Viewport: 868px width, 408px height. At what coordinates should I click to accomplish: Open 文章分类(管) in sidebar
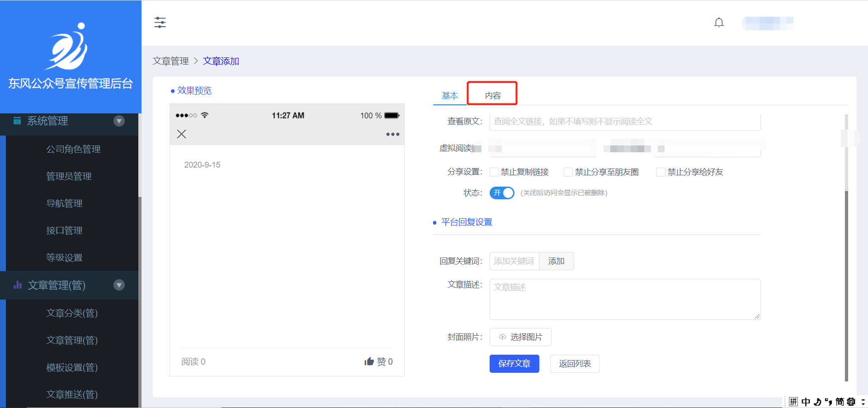pos(72,313)
